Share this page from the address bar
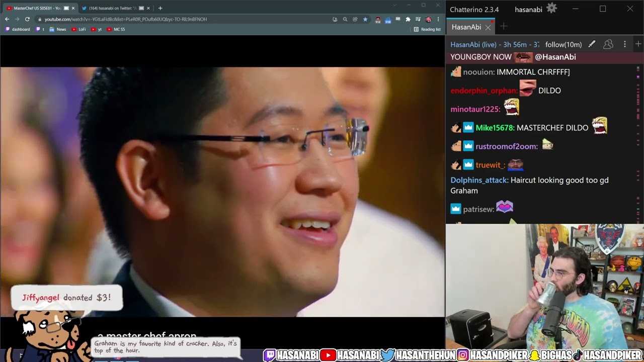The image size is (644, 362). 355,19
